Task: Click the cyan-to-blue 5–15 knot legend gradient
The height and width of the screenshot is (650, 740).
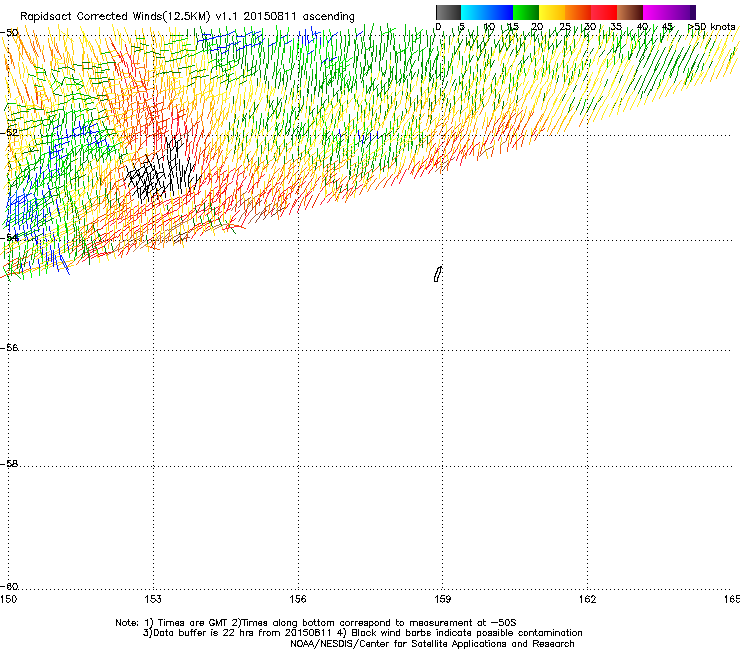Action: coord(487,12)
